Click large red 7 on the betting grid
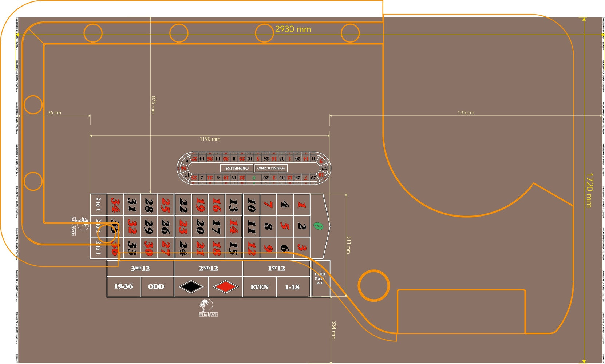Viewport: 605px width, 364px height. (x=268, y=205)
